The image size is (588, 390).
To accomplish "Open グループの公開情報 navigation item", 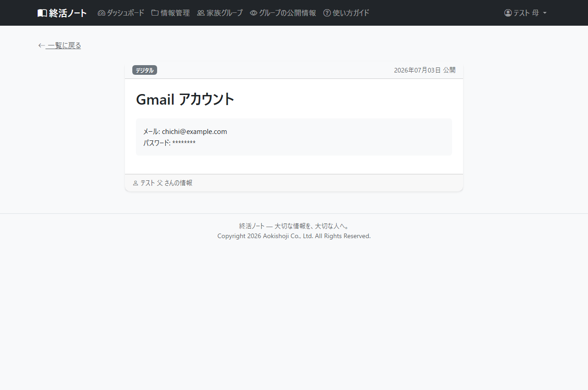I will coord(283,13).
